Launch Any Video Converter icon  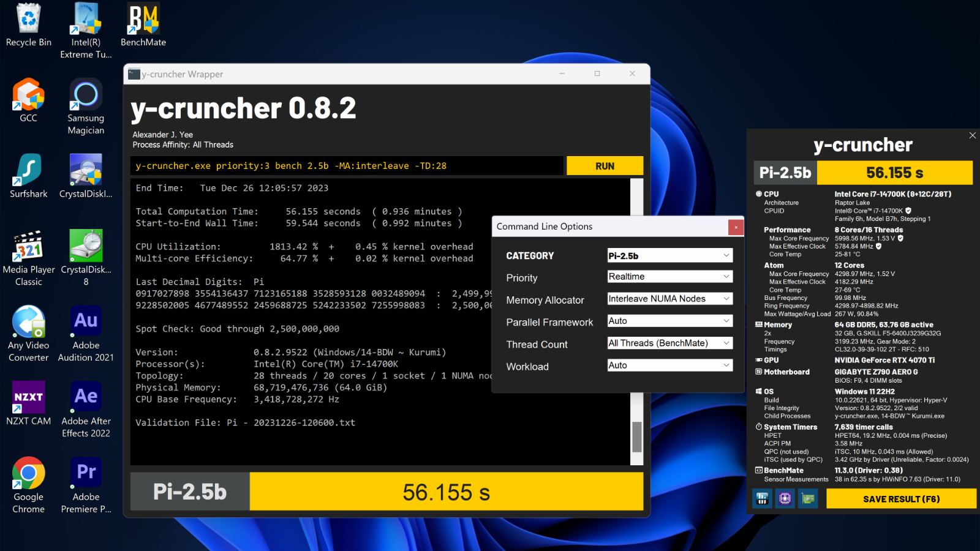28,334
